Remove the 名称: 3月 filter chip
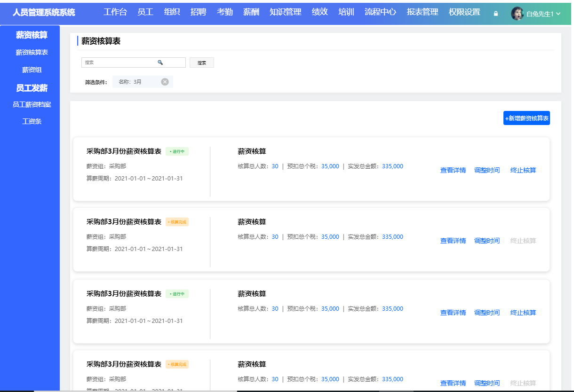Image resolution: width=574 pixels, height=392 pixels. tap(165, 81)
